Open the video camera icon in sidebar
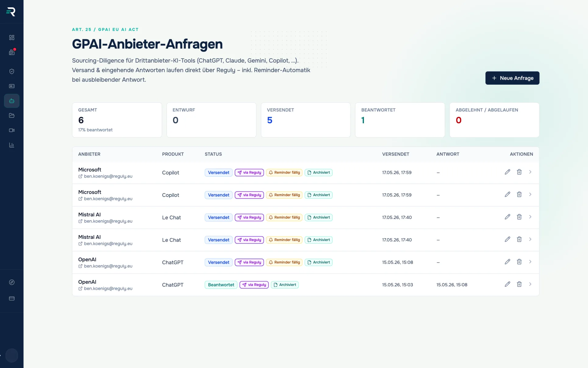This screenshot has width=588, height=368. pos(12,130)
